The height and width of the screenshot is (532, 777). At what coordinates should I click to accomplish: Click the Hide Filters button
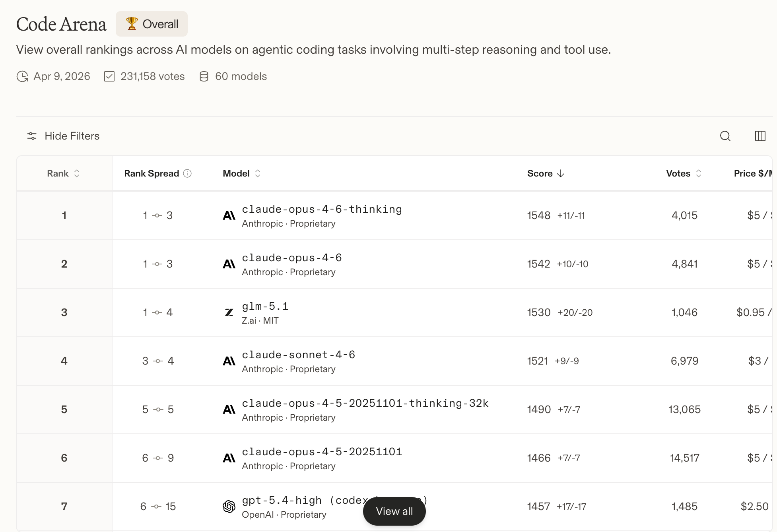pyautogui.click(x=63, y=136)
